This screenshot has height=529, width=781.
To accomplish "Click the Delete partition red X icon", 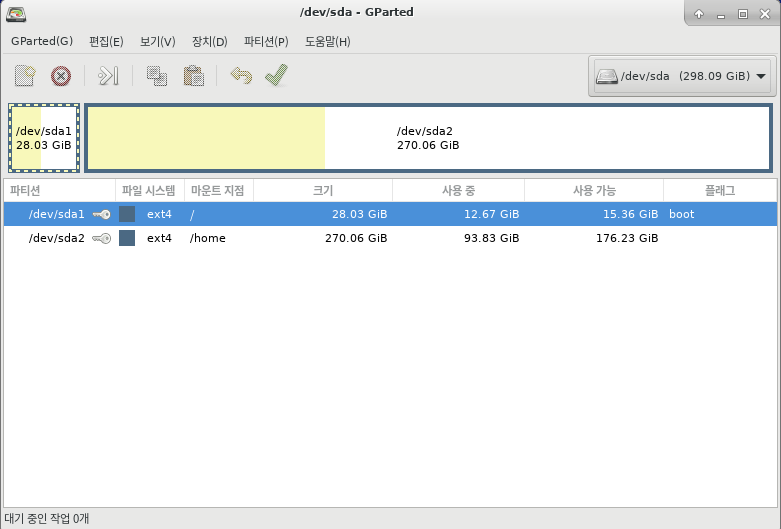I will click(x=61, y=76).
